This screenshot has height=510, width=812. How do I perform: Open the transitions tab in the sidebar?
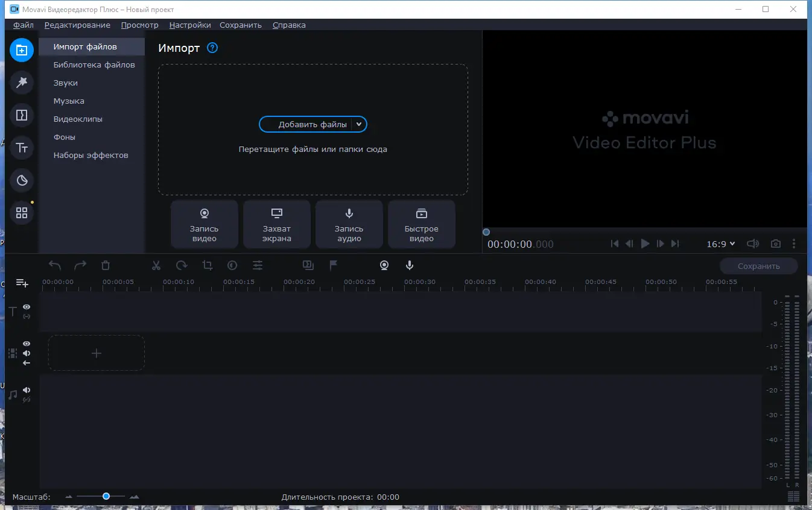tap(22, 115)
